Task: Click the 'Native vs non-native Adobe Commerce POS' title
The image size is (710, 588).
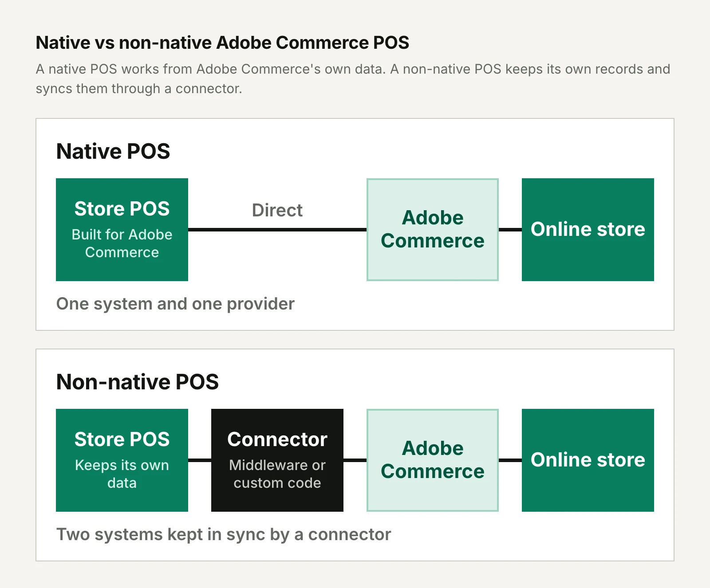Action: click(222, 43)
